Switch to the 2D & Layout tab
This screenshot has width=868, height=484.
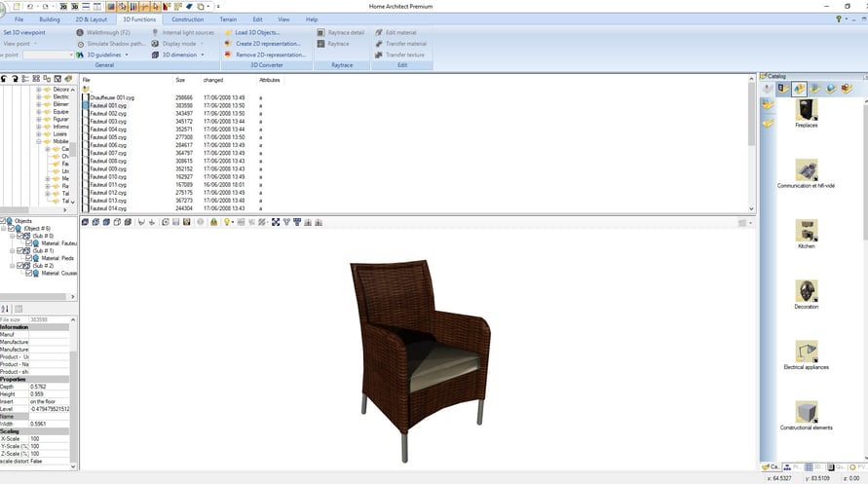pyautogui.click(x=92, y=19)
